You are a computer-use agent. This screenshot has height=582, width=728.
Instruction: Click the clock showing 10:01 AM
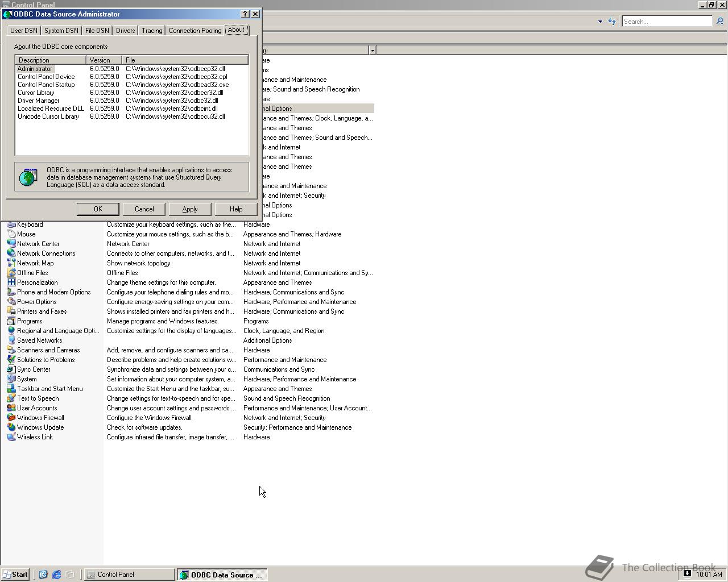click(x=709, y=575)
